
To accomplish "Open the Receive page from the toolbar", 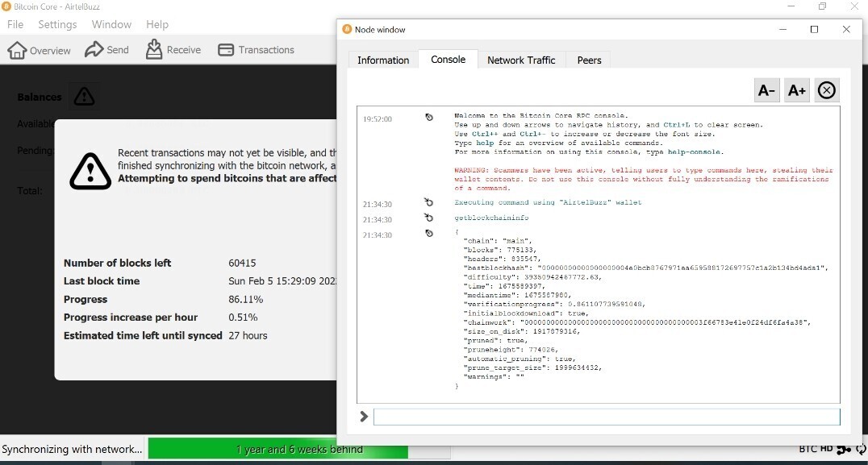I will click(173, 50).
